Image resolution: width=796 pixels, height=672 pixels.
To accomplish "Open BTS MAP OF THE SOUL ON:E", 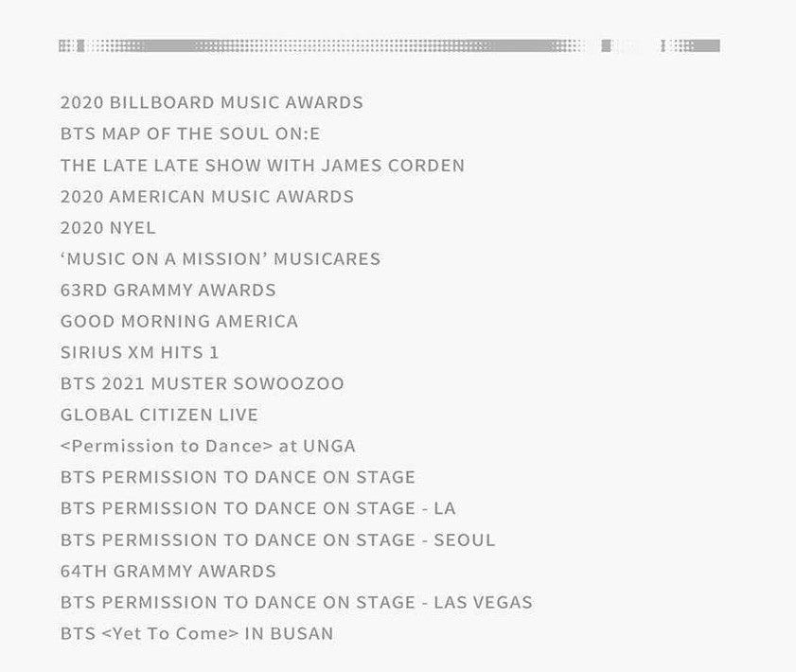I will click(190, 134).
